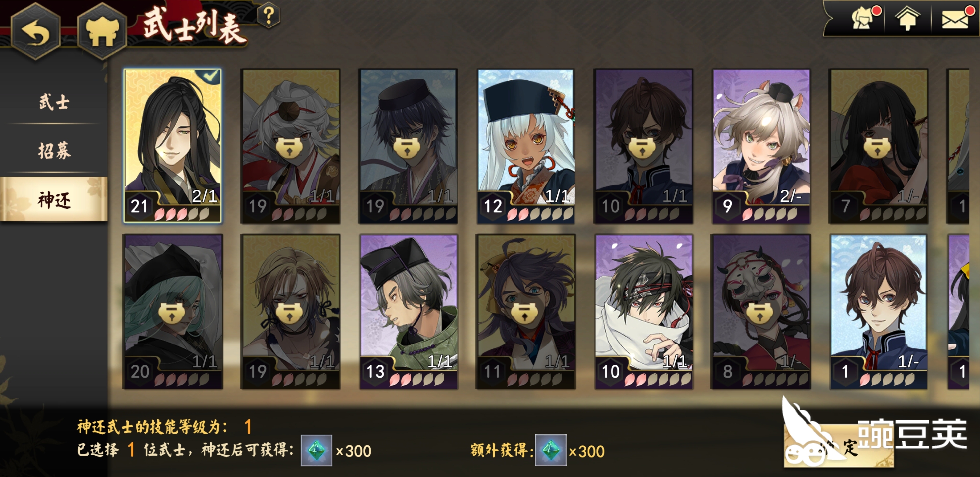Image resolution: width=980 pixels, height=477 pixels.
Task: Select the level 1 brown-haired warrior card
Action: click(878, 311)
